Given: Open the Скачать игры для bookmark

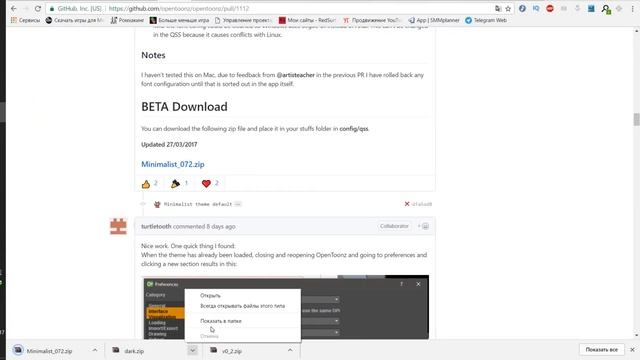Looking at the screenshot, I should 75,20.
